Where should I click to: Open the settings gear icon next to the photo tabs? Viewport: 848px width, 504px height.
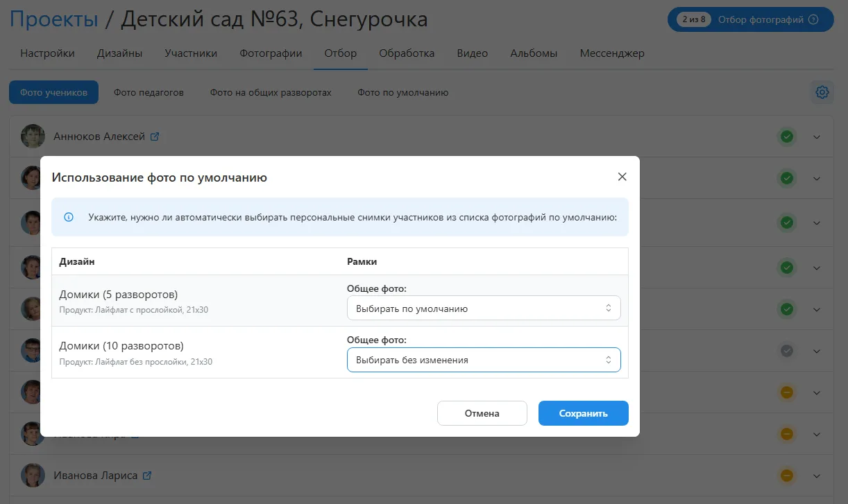822,92
